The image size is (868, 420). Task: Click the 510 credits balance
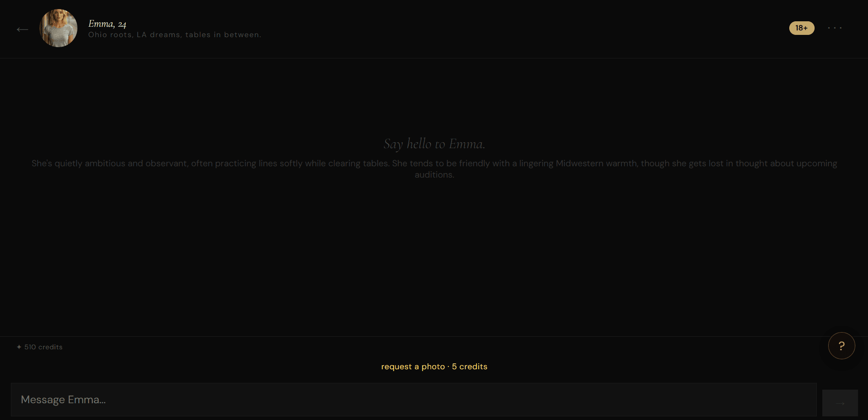(40, 347)
